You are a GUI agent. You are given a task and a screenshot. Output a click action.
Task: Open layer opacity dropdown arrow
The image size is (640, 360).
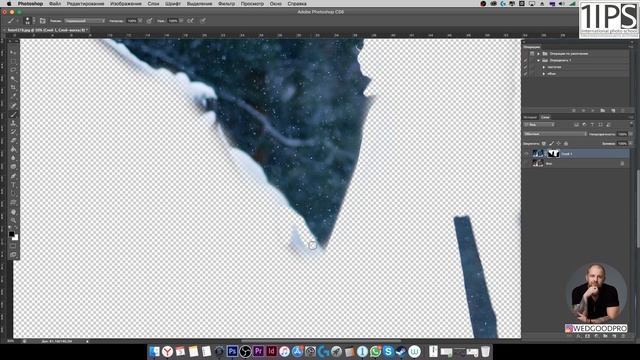coord(631,134)
